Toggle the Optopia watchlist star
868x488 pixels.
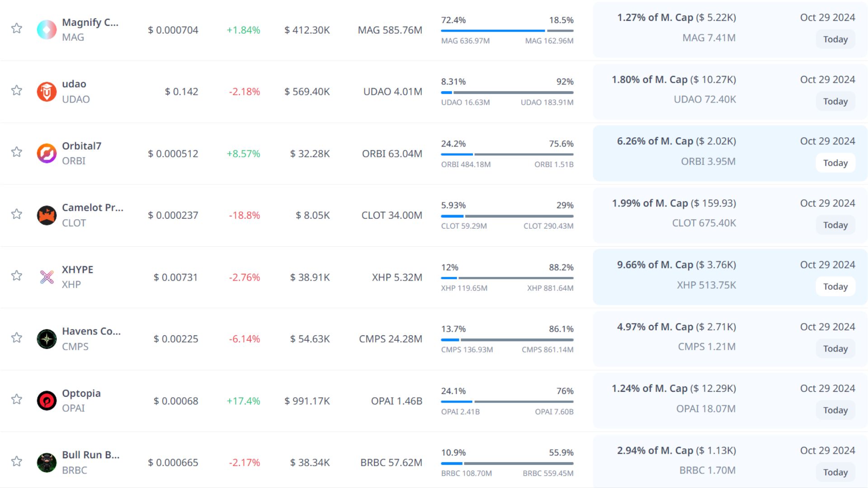(17, 399)
